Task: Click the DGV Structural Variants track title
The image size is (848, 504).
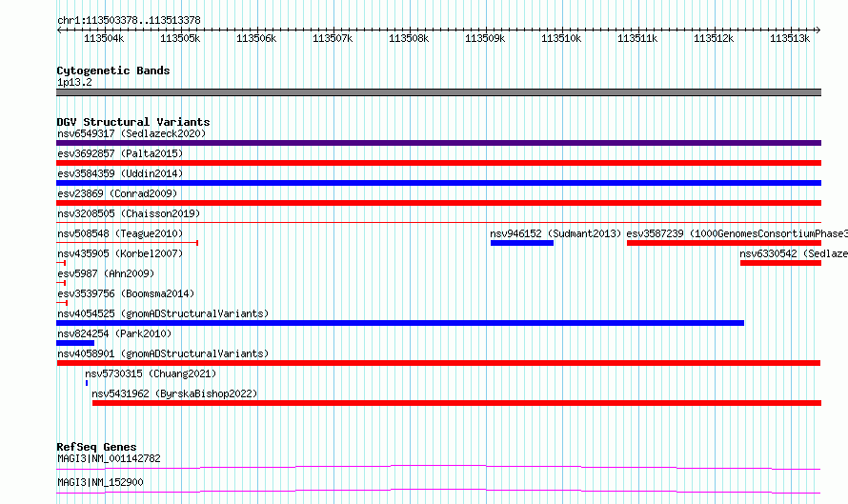Action: point(133,122)
